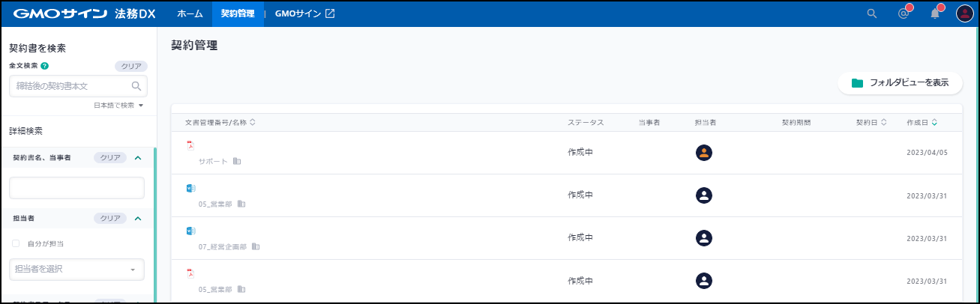
Task: Open the 担当者を選択 dropdown
Action: [x=76, y=269]
